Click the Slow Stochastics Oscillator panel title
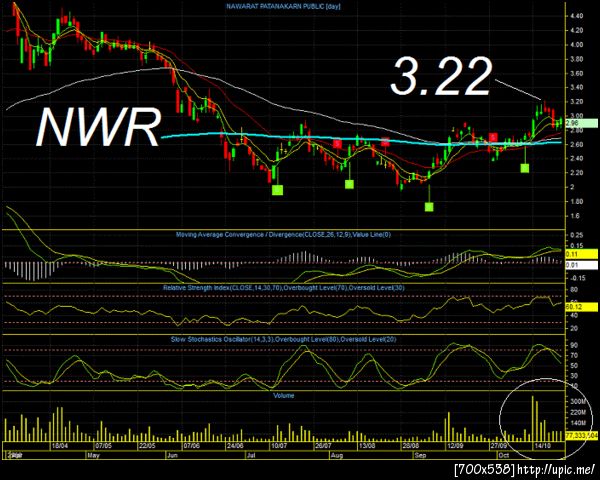 (x=284, y=339)
